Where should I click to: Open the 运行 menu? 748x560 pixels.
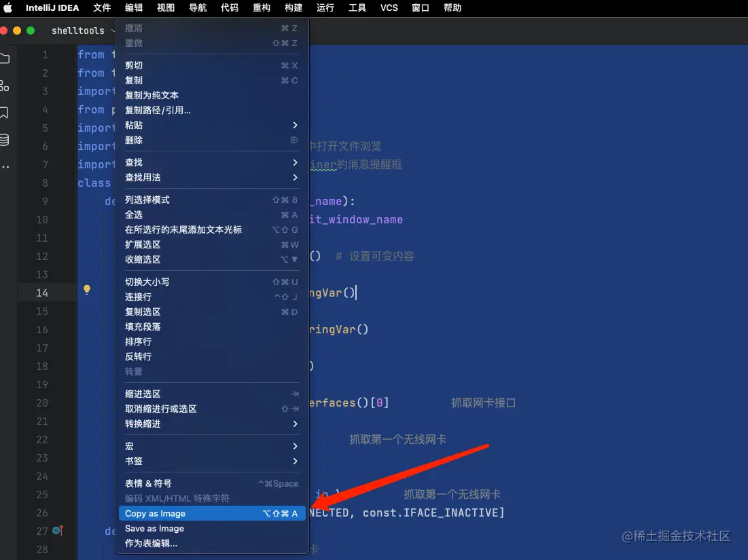(325, 7)
